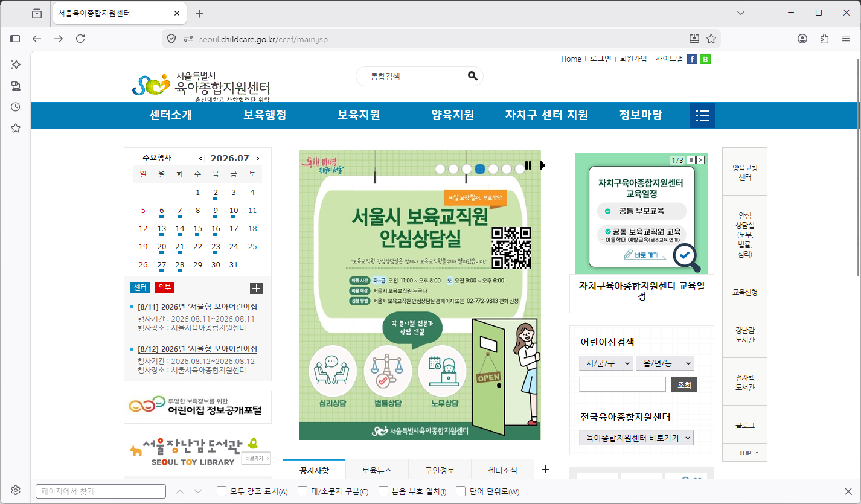The height and width of the screenshot is (504, 861).
Task: Open 육아종합지원센터 바로가기 dropdown
Action: (636, 438)
